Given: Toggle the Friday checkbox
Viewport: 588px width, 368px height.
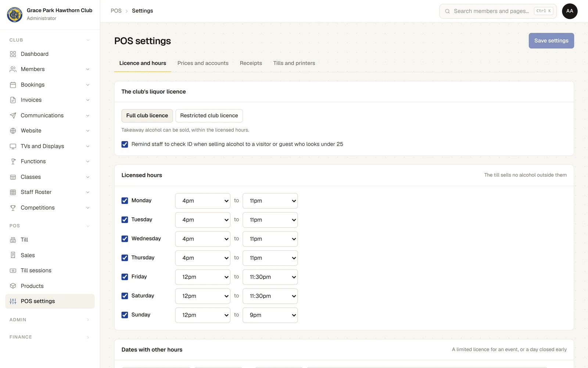Looking at the screenshot, I should point(125,277).
